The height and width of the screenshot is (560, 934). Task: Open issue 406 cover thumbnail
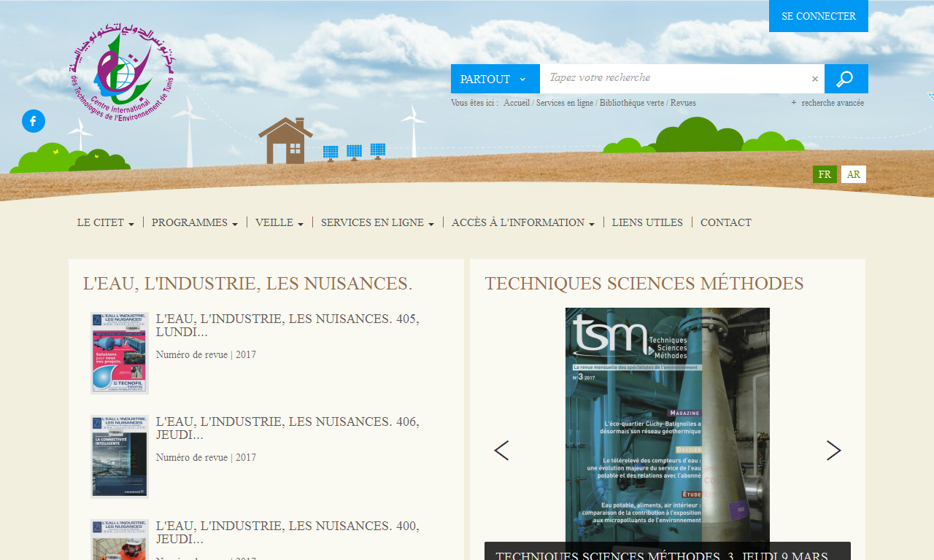pos(120,456)
